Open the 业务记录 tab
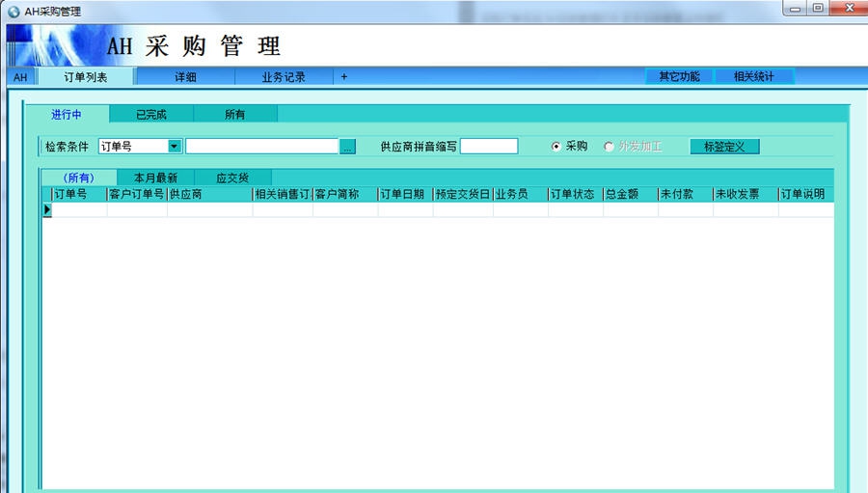 284,77
